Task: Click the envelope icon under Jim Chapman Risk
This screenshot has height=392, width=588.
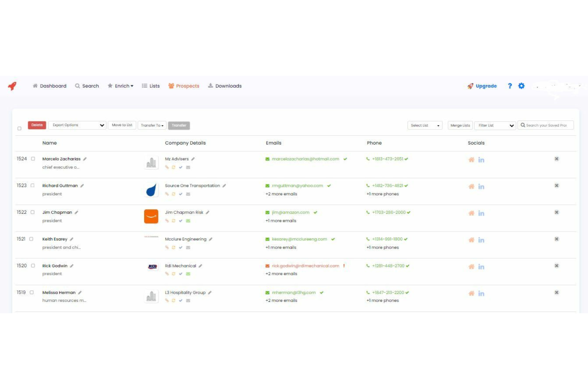Action: point(188,221)
